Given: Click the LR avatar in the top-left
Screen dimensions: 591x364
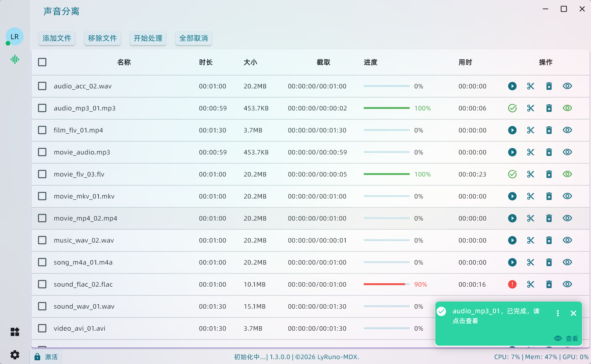Looking at the screenshot, I should [14, 36].
